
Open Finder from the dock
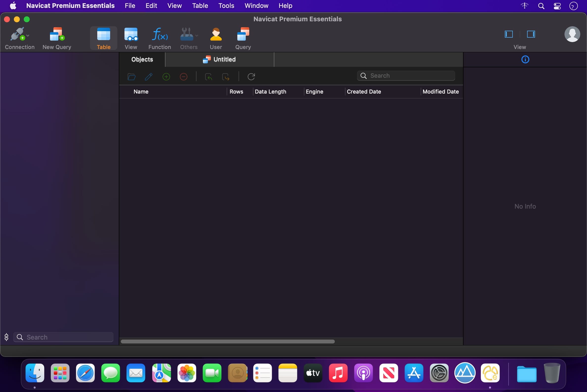pyautogui.click(x=35, y=373)
